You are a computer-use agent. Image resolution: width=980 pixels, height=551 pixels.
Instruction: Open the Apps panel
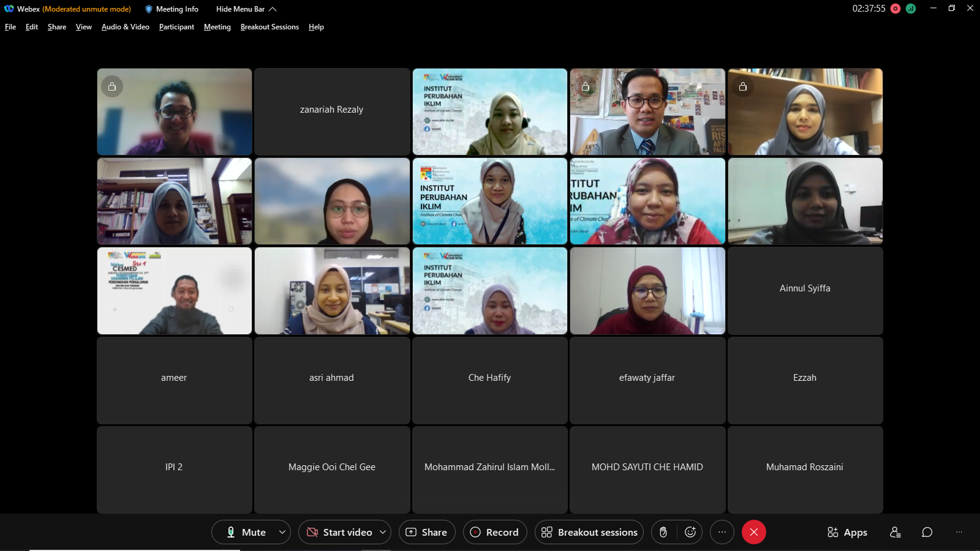(x=847, y=532)
